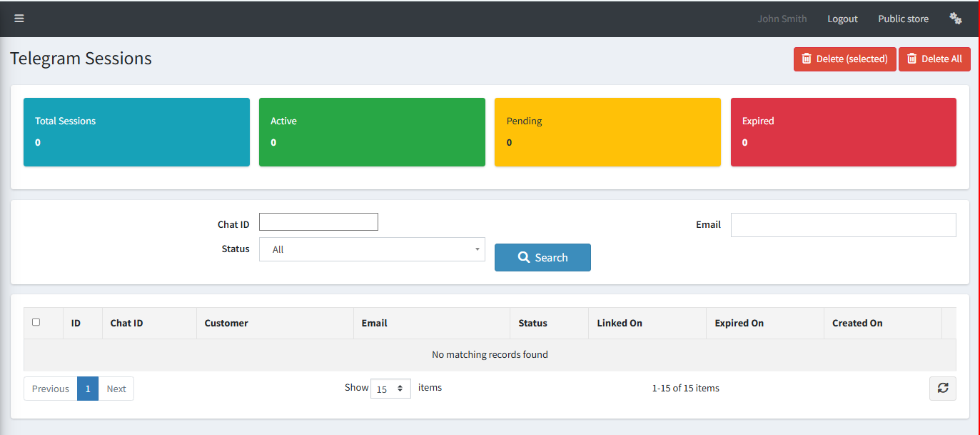Select page 1 in pagination
Screen dimensions: 980x435
[x=88, y=389]
